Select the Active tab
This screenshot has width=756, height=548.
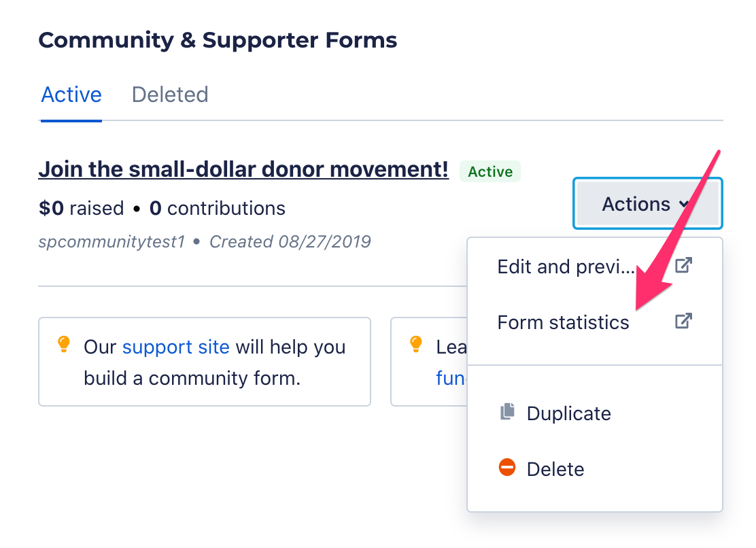coord(71,95)
